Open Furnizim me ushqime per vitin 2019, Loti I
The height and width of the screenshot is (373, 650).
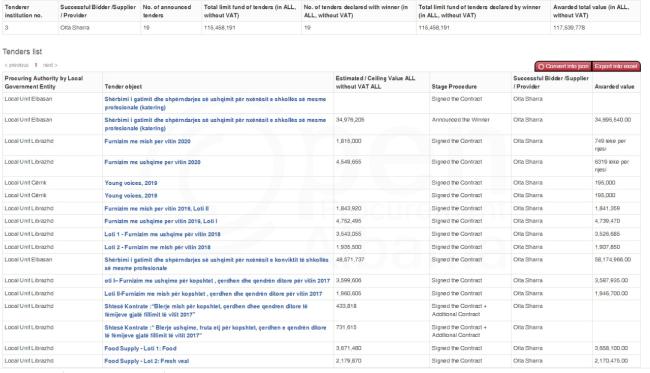coord(161,221)
